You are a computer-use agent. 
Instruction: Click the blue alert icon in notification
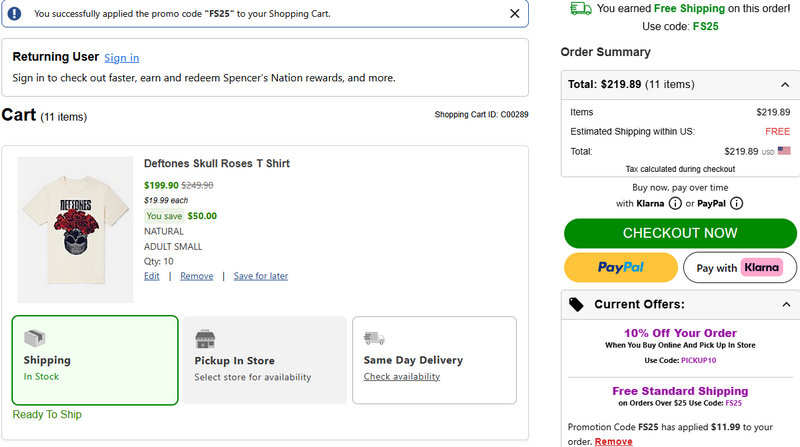click(x=15, y=14)
